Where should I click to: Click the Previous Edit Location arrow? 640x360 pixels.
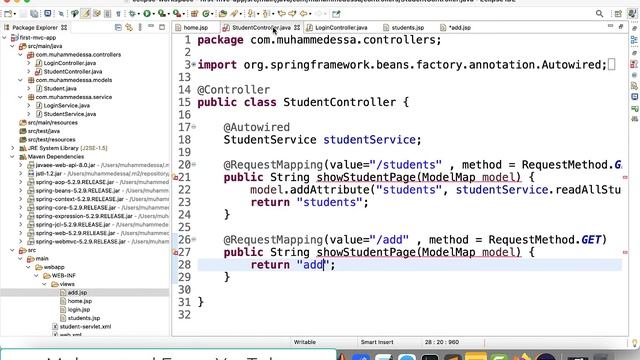[x=281, y=14]
